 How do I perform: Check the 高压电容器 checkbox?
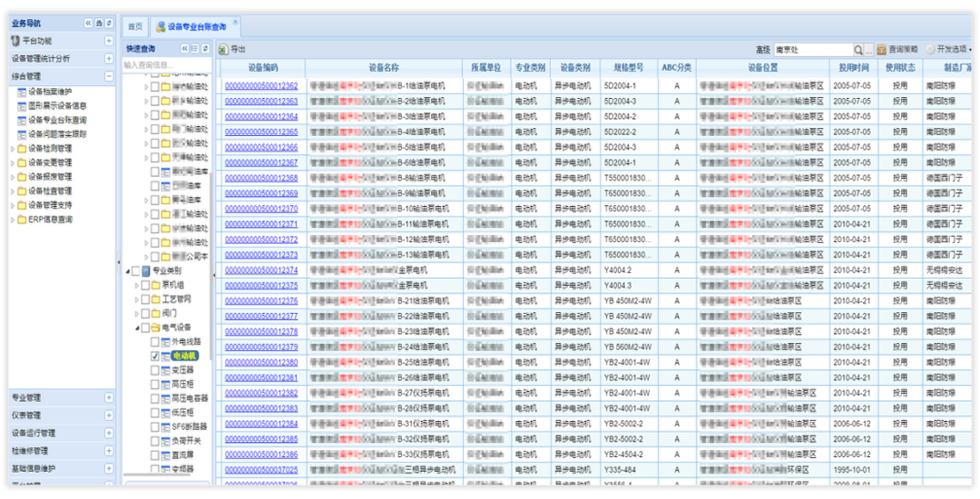(155, 397)
